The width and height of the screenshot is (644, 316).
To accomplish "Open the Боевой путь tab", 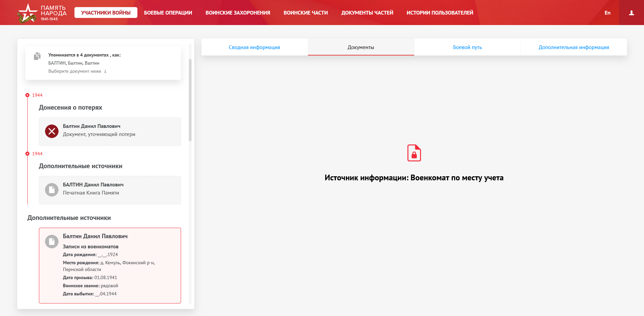I will [x=467, y=47].
